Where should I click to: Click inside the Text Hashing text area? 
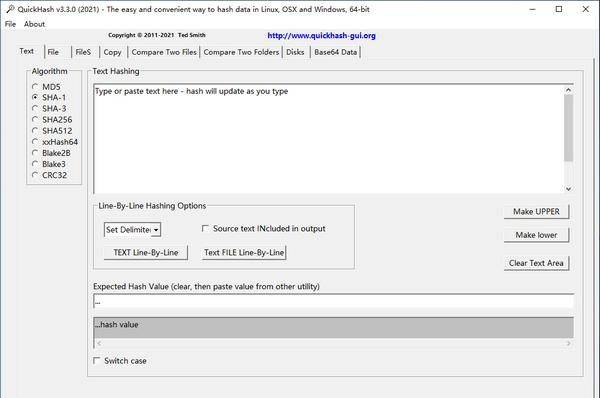[328, 139]
